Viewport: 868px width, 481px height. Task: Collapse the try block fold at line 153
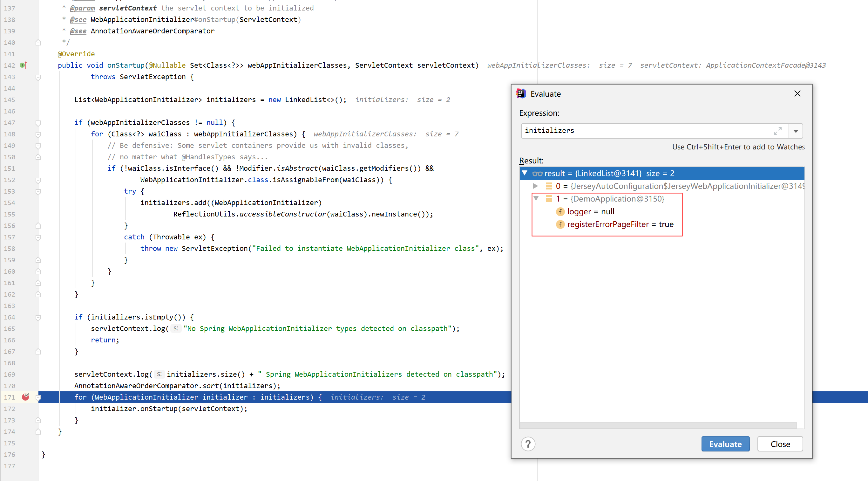38,191
